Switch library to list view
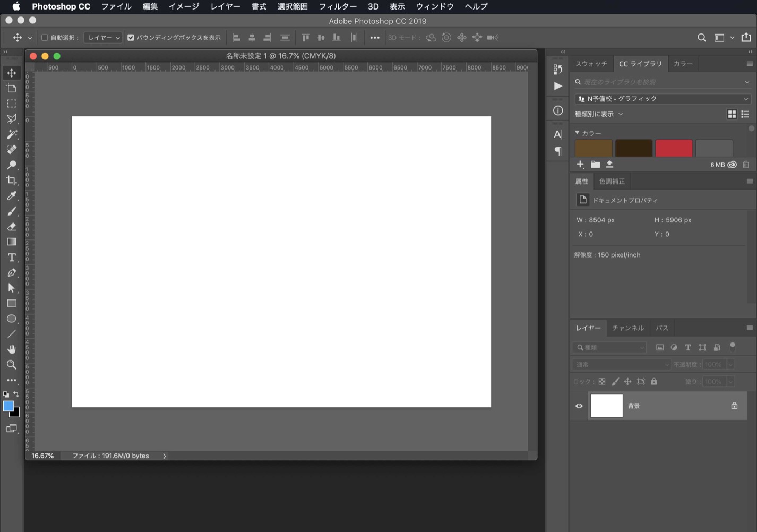The width and height of the screenshot is (757, 532). 745,114
